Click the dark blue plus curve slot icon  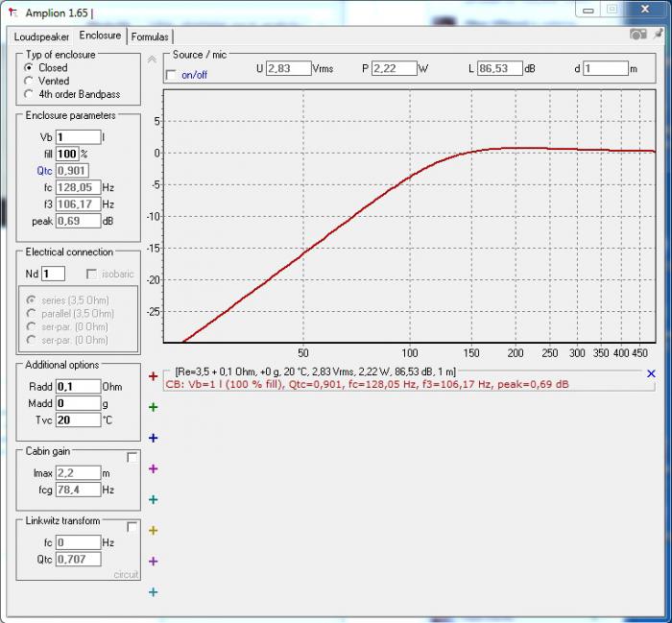pyautogui.click(x=153, y=438)
